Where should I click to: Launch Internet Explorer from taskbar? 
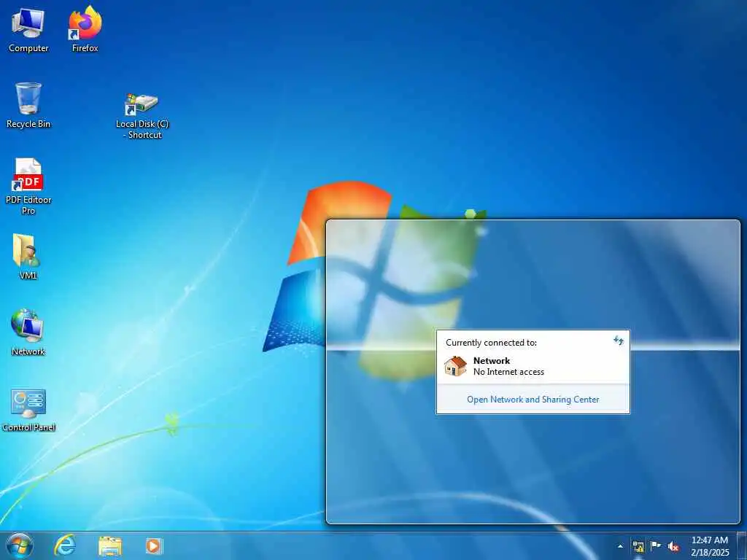pos(65,545)
